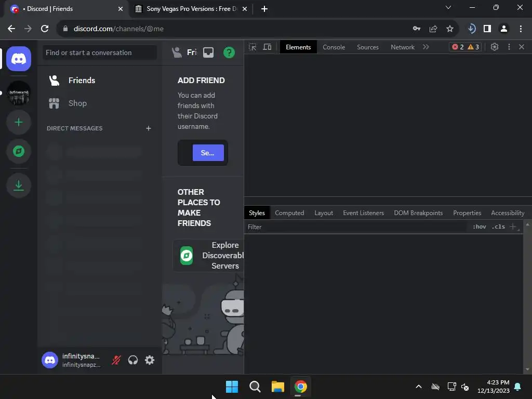Viewport: 532px width, 399px height.
Task: Open the DevTools customize three-dot menu
Action: pyautogui.click(x=509, y=47)
